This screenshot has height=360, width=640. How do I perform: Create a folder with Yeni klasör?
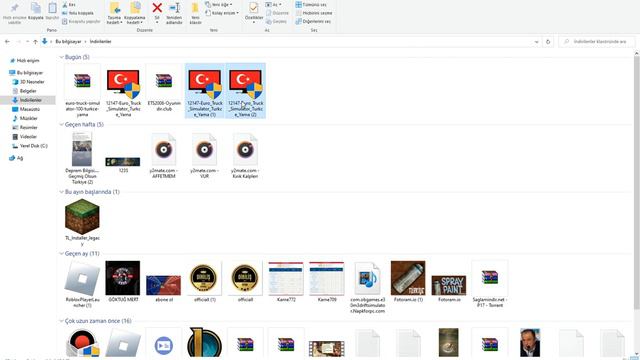(x=196, y=13)
